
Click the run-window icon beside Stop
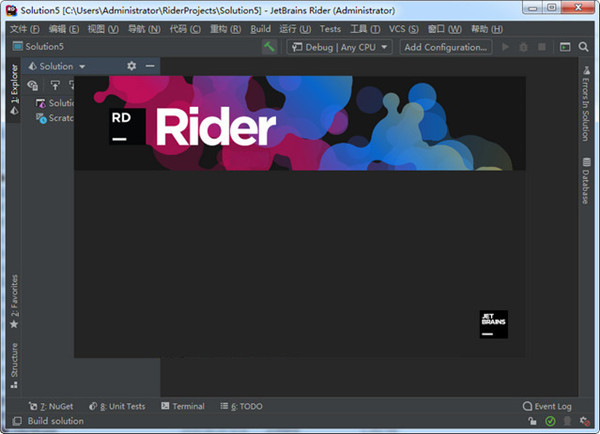(x=565, y=47)
